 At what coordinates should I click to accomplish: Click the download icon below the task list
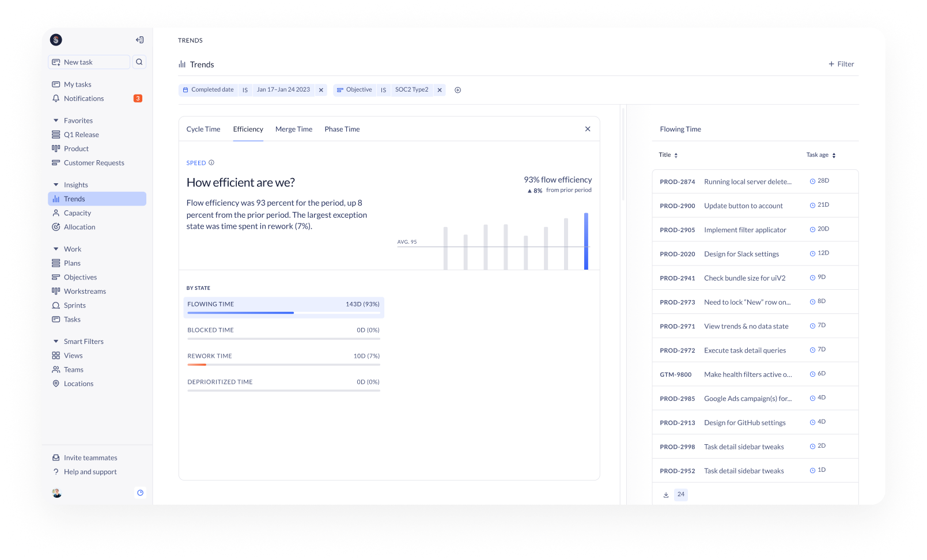[x=666, y=495]
